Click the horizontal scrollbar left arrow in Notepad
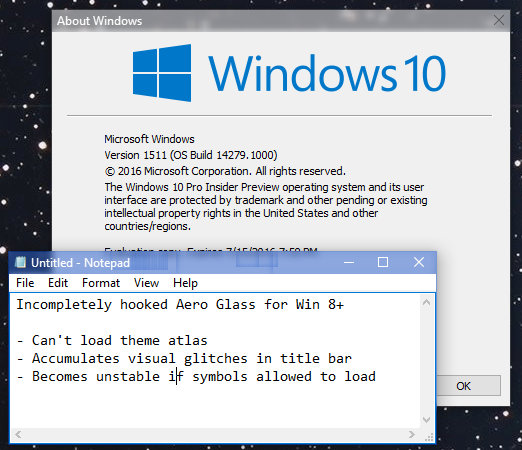 pyautogui.click(x=18, y=434)
